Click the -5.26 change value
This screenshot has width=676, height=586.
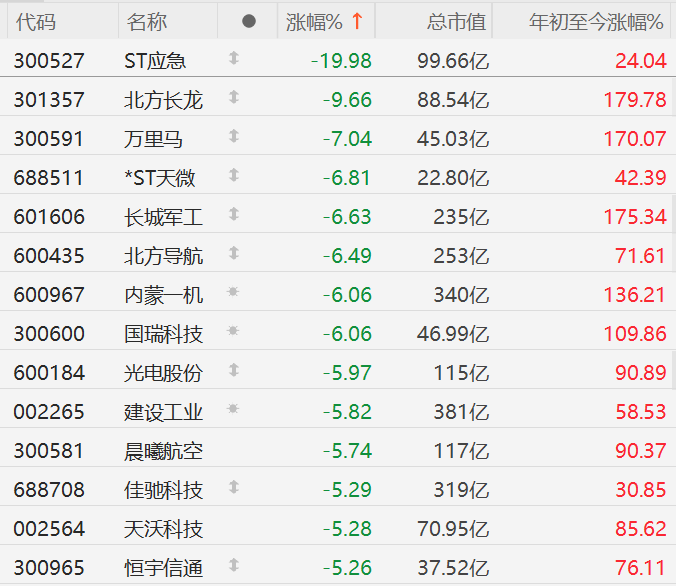tap(347, 568)
